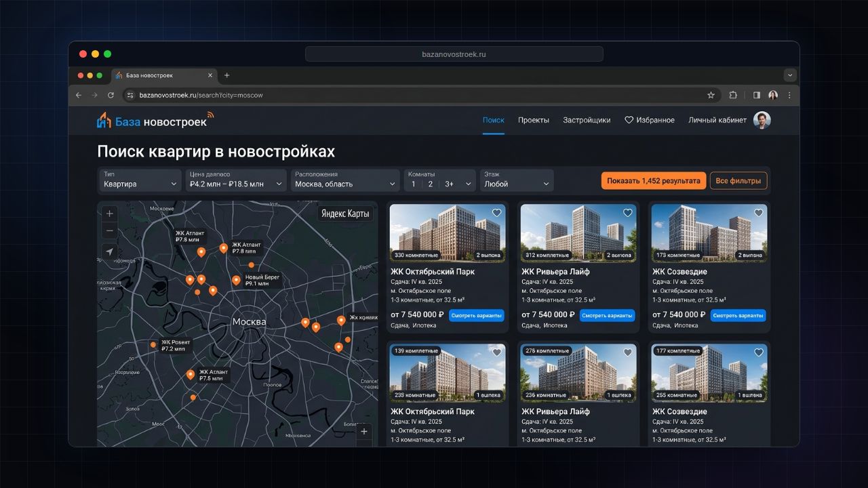Open the Этаж Любой dropdown
Viewport: 868px width, 488px height.
(x=517, y=180)
